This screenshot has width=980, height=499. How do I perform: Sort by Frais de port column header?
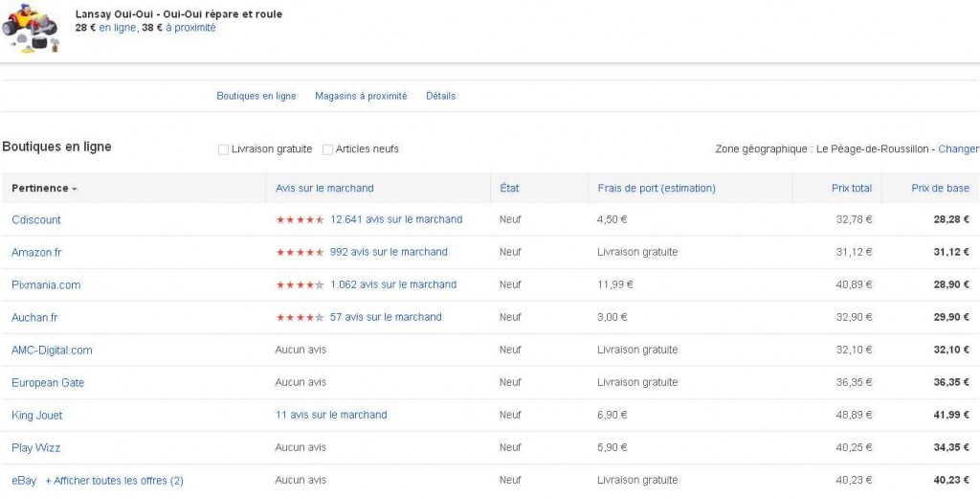pos(656,189)
